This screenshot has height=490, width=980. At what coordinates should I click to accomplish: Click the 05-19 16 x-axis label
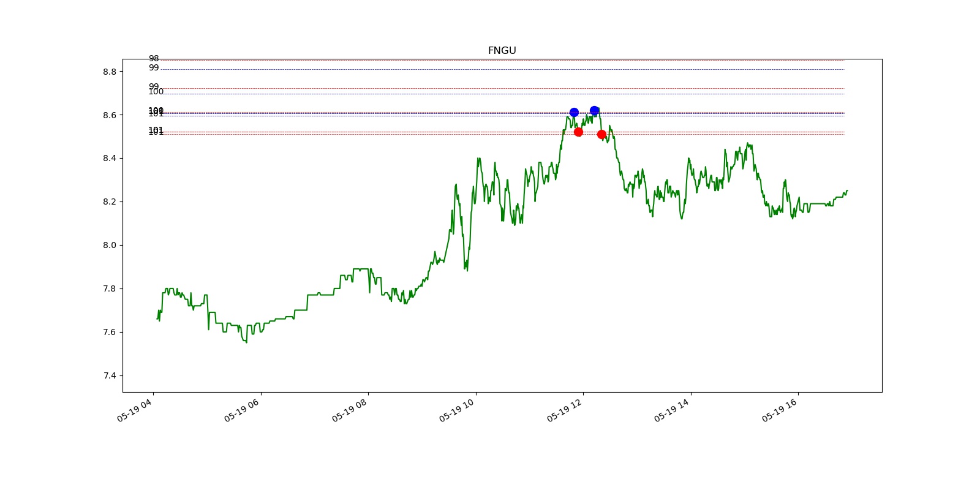(x=780, y=410)
